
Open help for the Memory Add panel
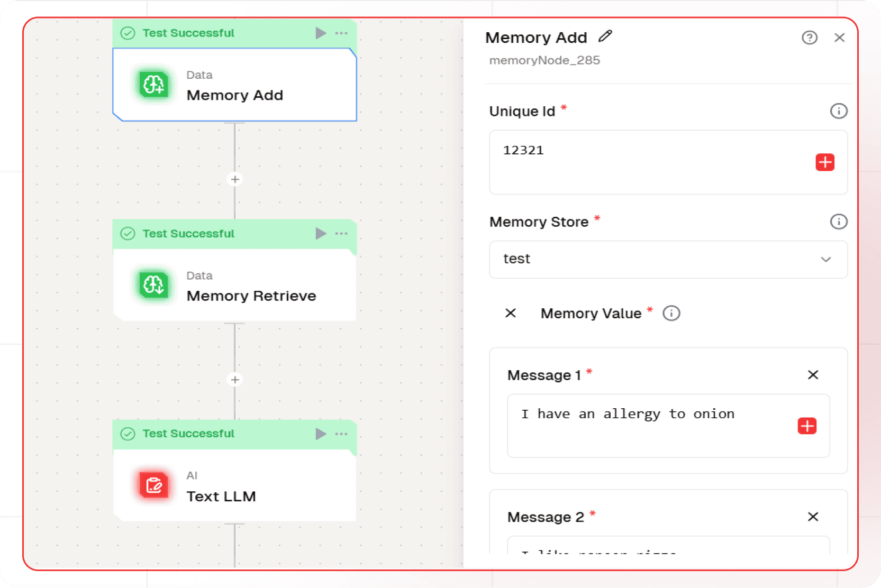coord(810,38)
